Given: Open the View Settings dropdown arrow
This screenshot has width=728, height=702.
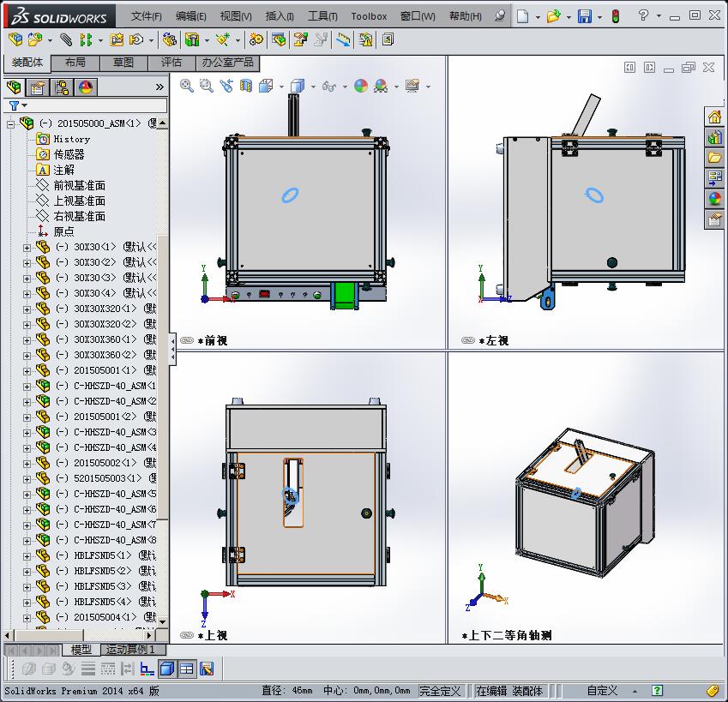Looking at the screenshot, I should pyautogui.click(x=428, y=87).
